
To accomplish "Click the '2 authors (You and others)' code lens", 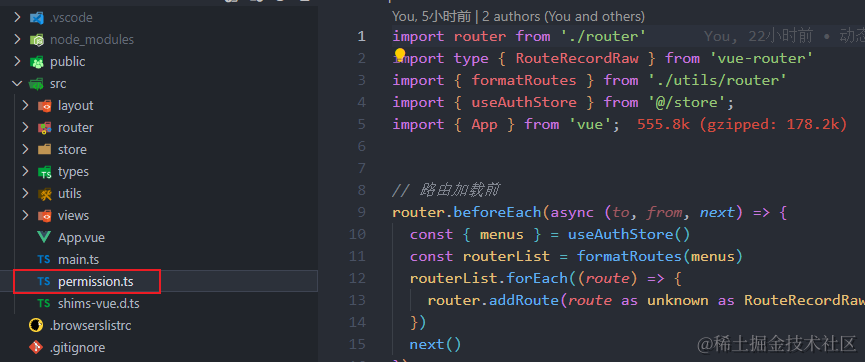I will pos(564,17).
